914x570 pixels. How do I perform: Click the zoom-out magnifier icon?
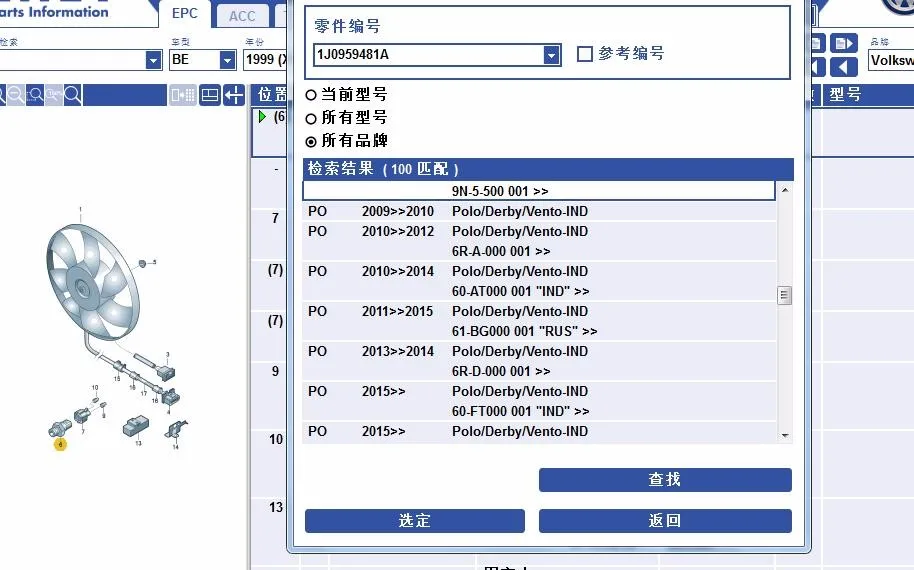pyautogui.click(x=15, y=94)
